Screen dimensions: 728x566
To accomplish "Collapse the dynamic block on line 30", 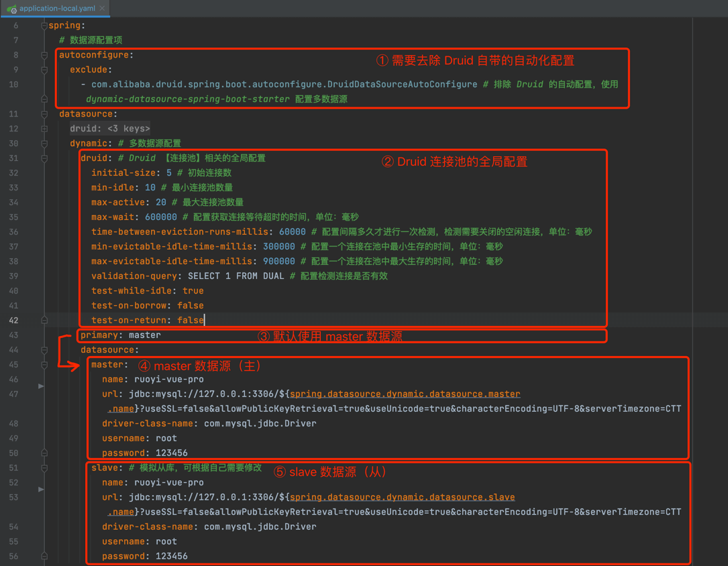I will pos(44,144).
